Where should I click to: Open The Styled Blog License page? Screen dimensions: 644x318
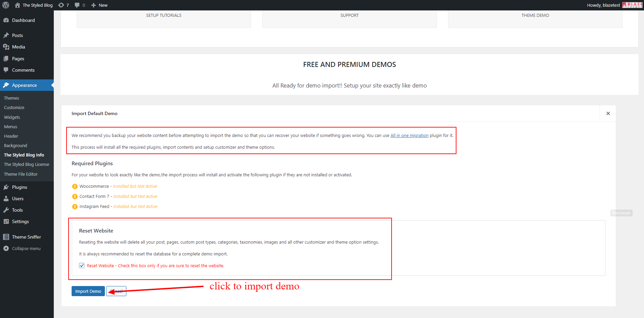pos(27,165)
